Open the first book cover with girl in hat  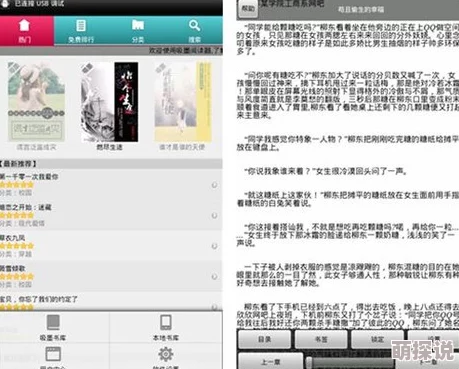coord(36,102)
